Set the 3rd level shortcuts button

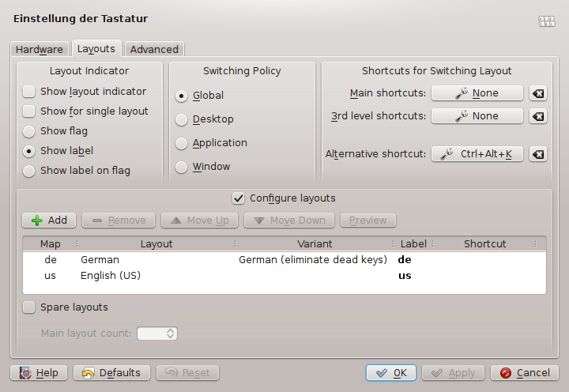[477, 116]
